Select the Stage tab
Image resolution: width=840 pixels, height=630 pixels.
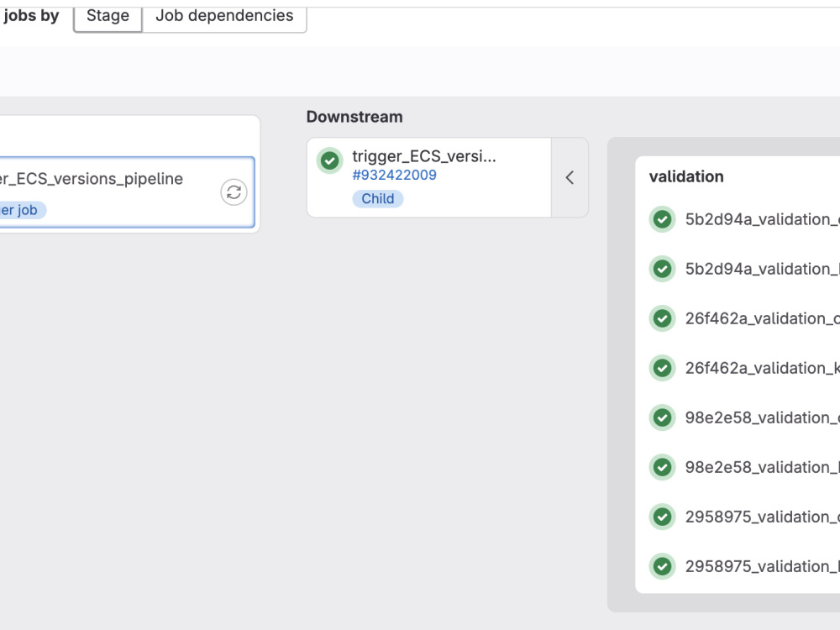tap(107, 15)
